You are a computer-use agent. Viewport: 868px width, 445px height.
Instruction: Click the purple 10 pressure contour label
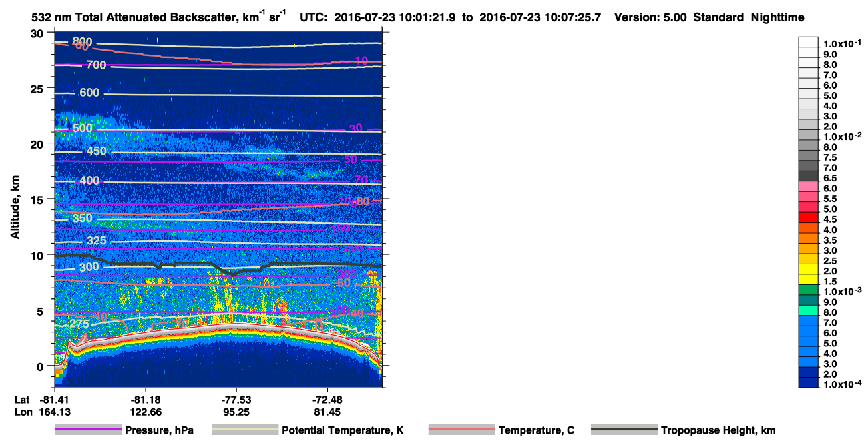point(361,61)
